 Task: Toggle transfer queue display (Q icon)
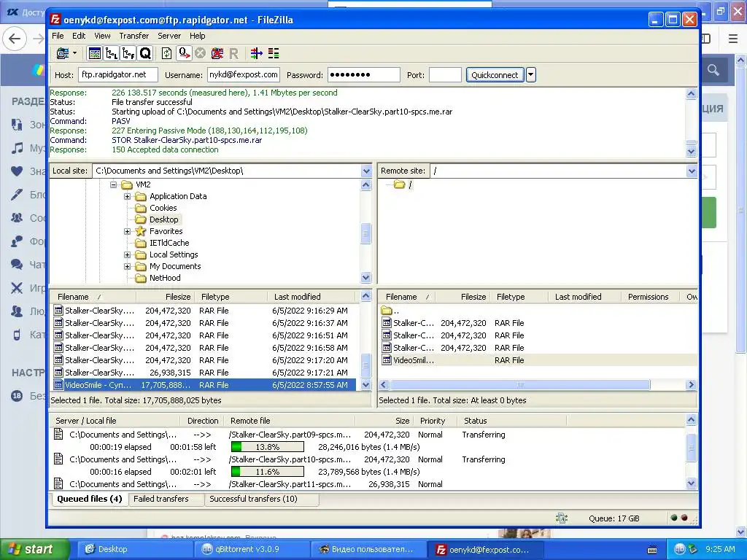[x=145, y=53]
